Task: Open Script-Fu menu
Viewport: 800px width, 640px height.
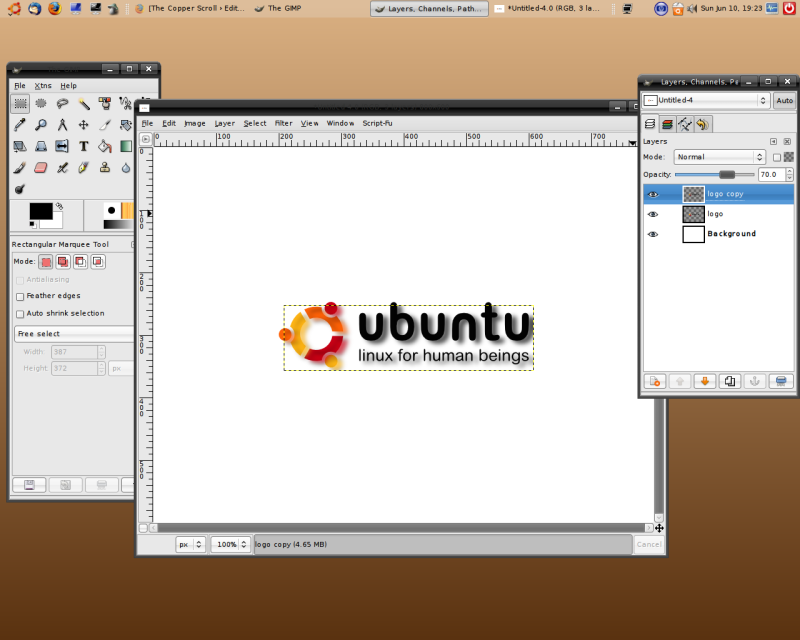Action: tap(377, 123)
